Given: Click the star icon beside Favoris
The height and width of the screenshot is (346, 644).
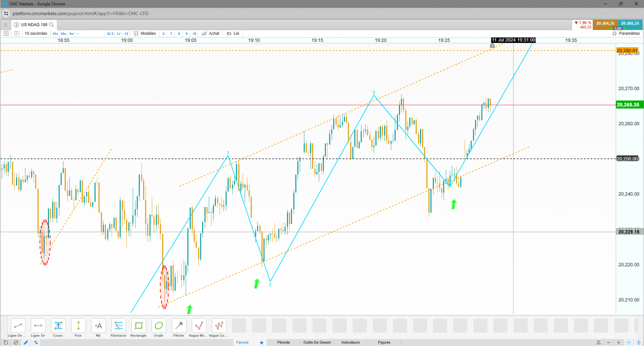Looking at the screenshot, I should pyautogui.click(x=262, y=342).
